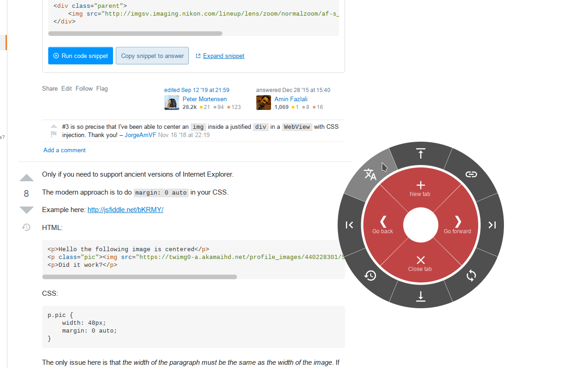This screenshot has height=368, width=588.
Task: Follow the answer via the Follow link
Action: [84, 88]
